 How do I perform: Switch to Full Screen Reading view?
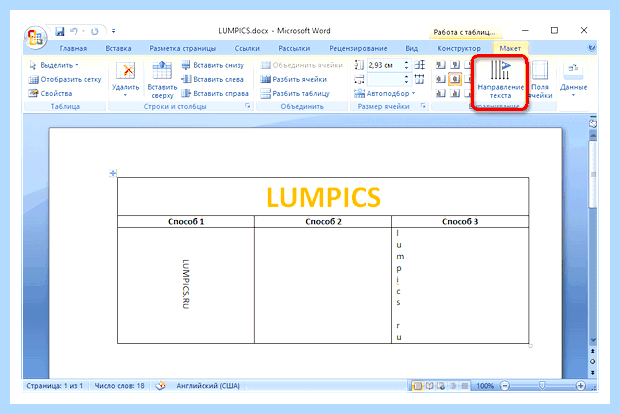(429, 386)
